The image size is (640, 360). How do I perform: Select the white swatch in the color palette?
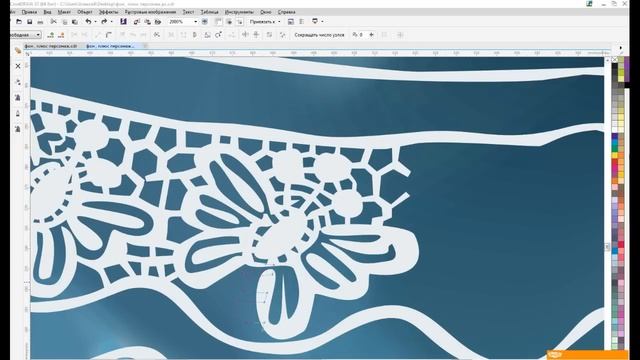(614, 130)
